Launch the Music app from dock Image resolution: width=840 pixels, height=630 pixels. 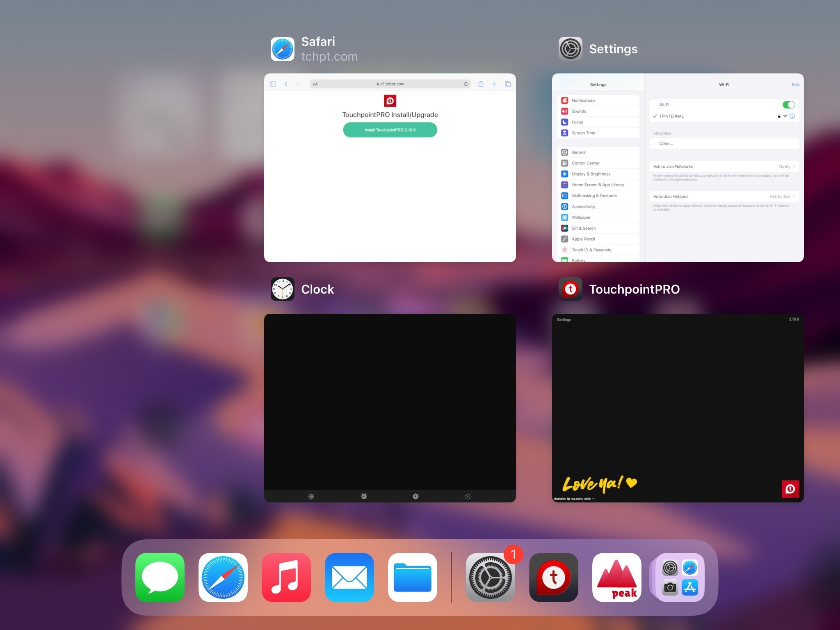pos(286,577)
